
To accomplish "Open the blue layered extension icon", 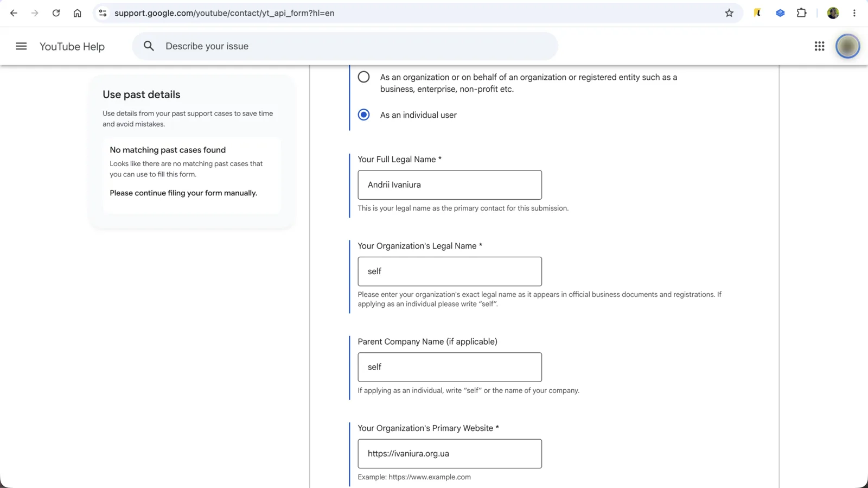I will click(x=780, y=13).
